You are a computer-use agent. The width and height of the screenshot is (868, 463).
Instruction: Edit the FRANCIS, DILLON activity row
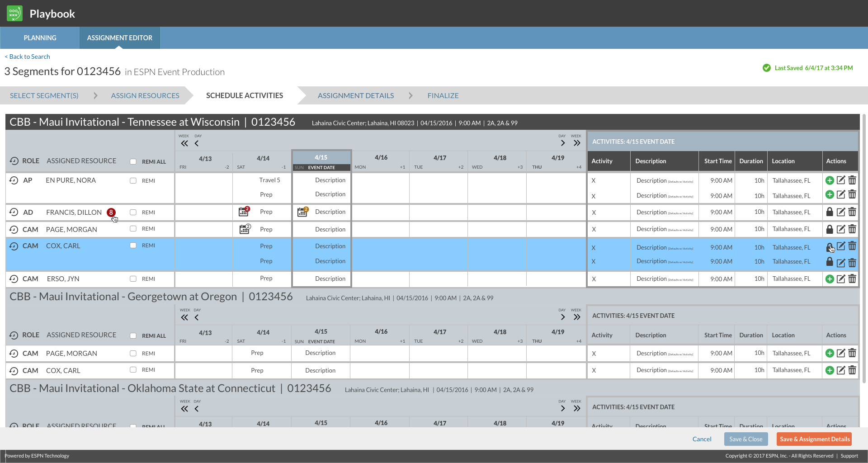[x=841, y=212]
